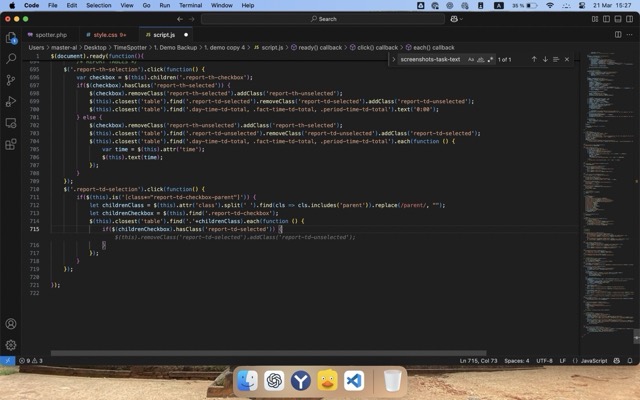Toggle Match Case in find widget

(471, 59)
